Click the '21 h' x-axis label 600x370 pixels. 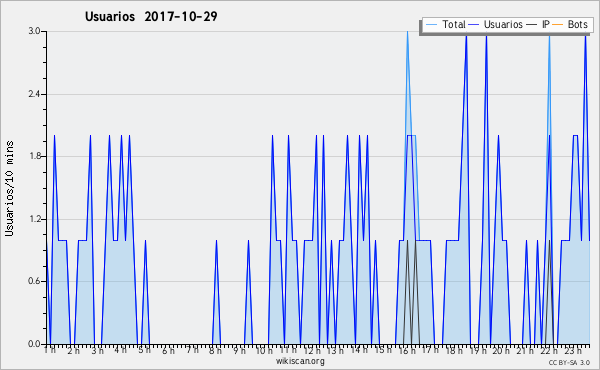click(525, 350)
